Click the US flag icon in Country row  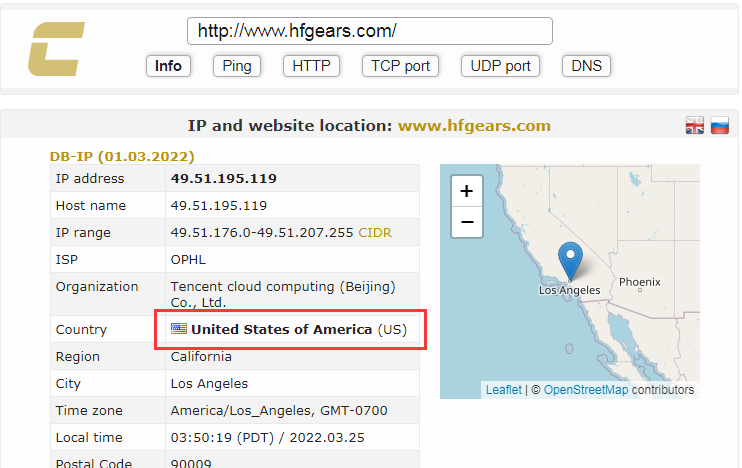point(179,328)
